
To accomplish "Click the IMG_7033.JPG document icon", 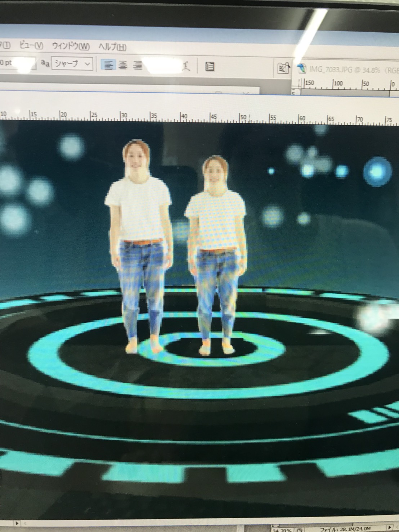I will tap(302, 68).
